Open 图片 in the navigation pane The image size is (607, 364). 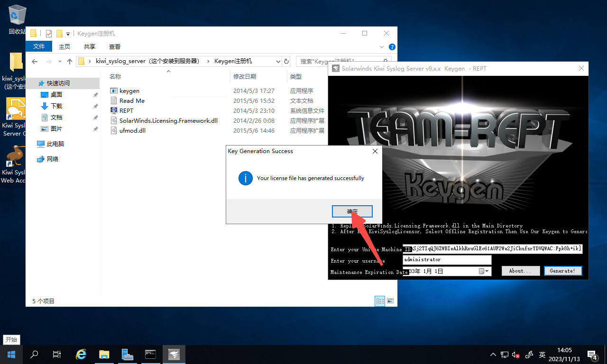coord(56,128)
